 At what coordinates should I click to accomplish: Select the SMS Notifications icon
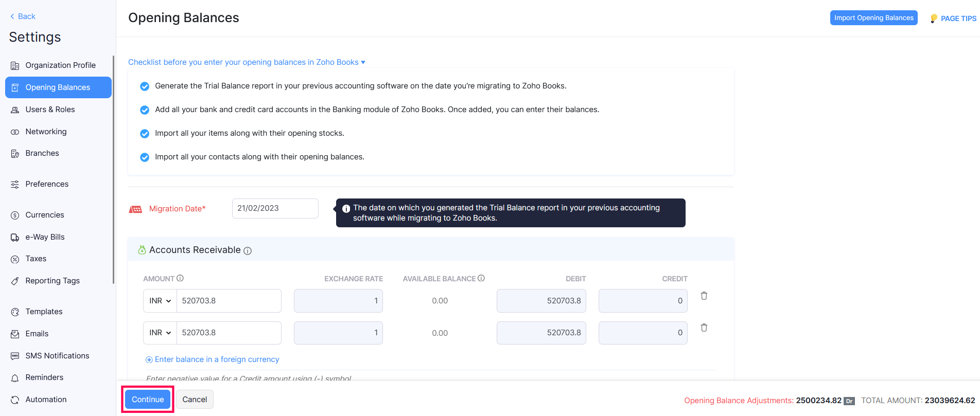[x=15, y=355]
